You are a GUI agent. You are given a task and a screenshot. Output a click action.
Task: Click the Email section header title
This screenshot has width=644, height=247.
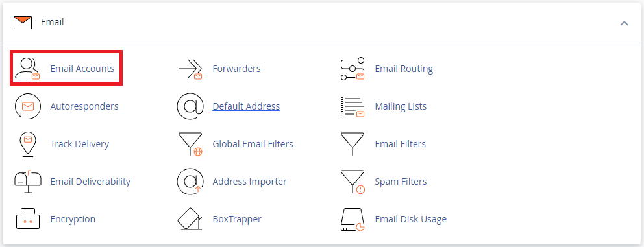tap(52, 22)
